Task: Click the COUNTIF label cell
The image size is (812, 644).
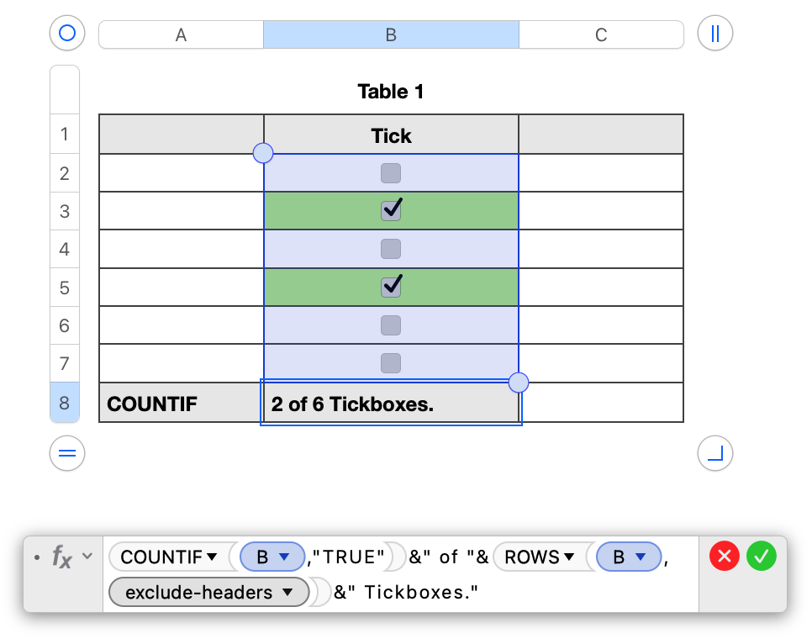Action: click(181, 404)
